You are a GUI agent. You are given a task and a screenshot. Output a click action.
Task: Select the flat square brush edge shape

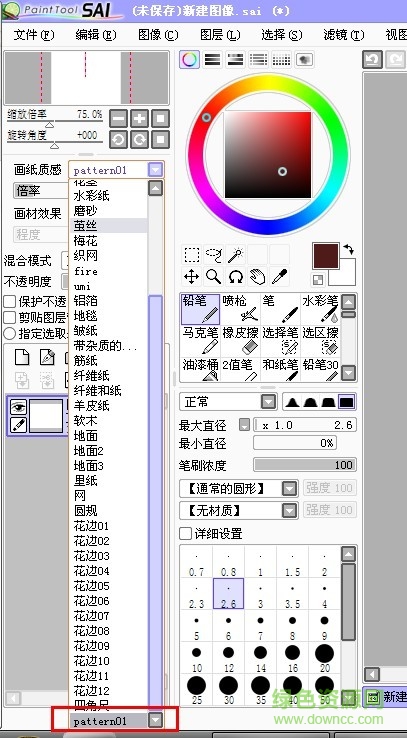(x=347, y=402)
